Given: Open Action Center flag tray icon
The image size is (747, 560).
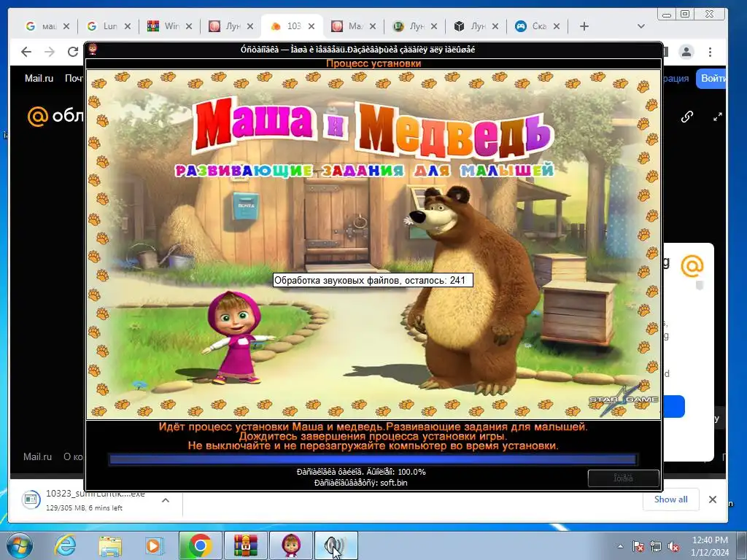Looking at the screenshot, I should coord(638,547).
